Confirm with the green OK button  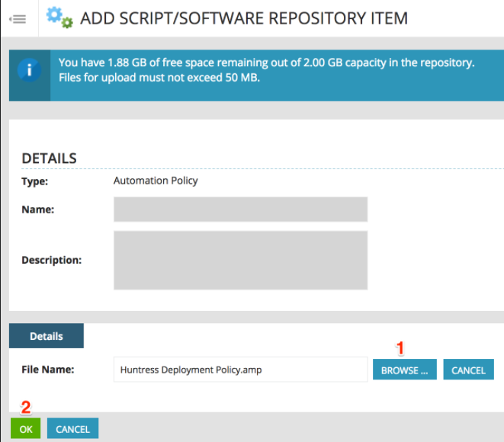[x=26, y=429]
